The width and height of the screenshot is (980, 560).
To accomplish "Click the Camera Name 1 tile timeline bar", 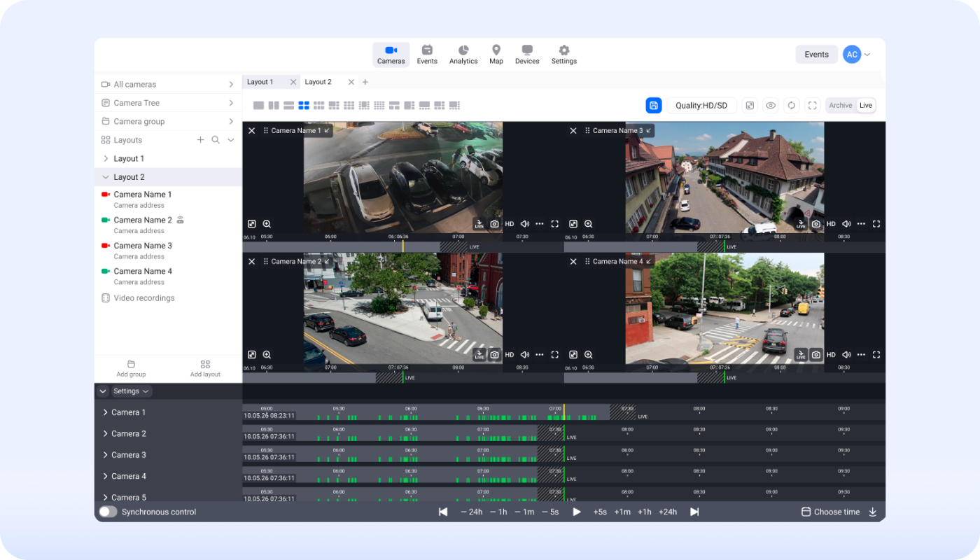I will 403,247.
